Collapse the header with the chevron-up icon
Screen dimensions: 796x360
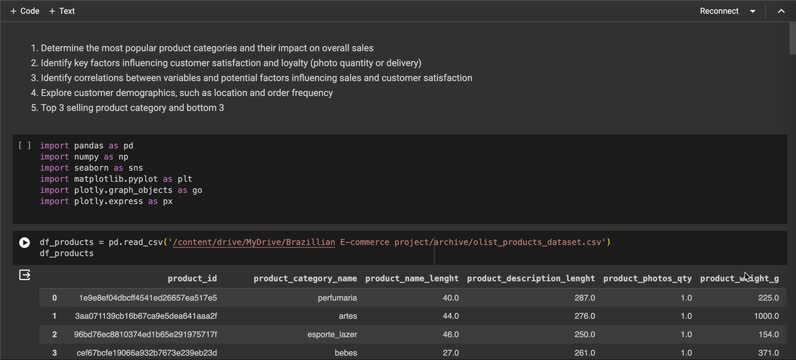point(781,11)
